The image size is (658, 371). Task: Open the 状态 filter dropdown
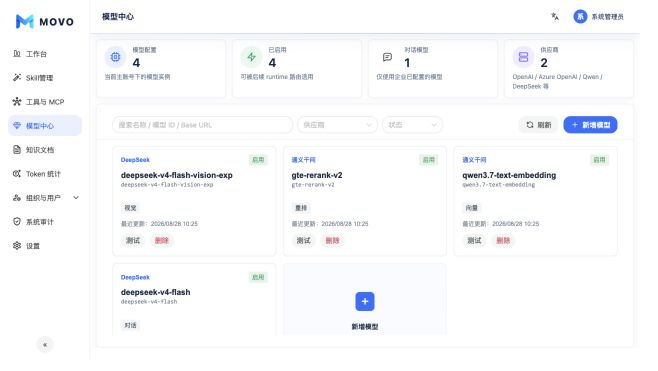412,125
